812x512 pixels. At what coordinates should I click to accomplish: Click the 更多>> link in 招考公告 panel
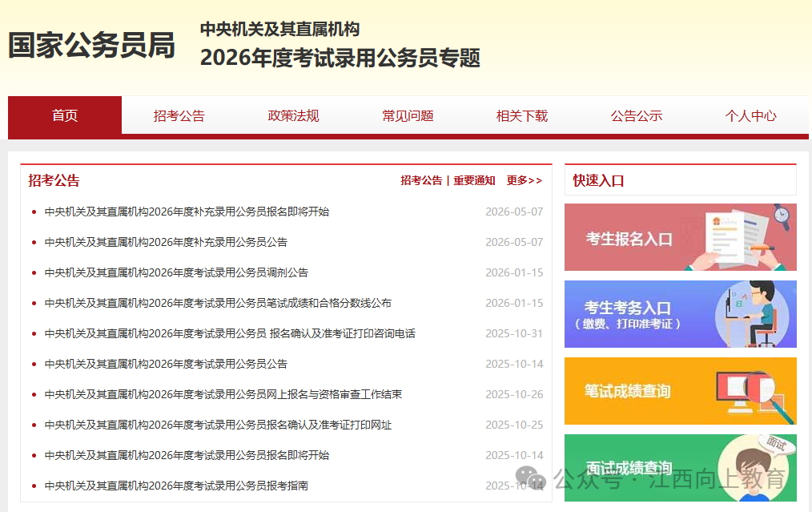point(524,180)
